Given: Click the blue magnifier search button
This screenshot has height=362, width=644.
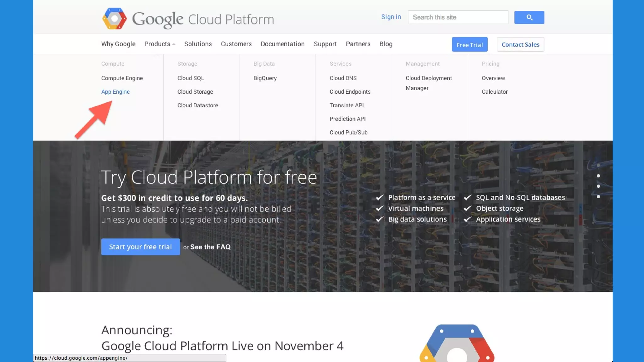Looking at the screenshot, I should (529, 17).
